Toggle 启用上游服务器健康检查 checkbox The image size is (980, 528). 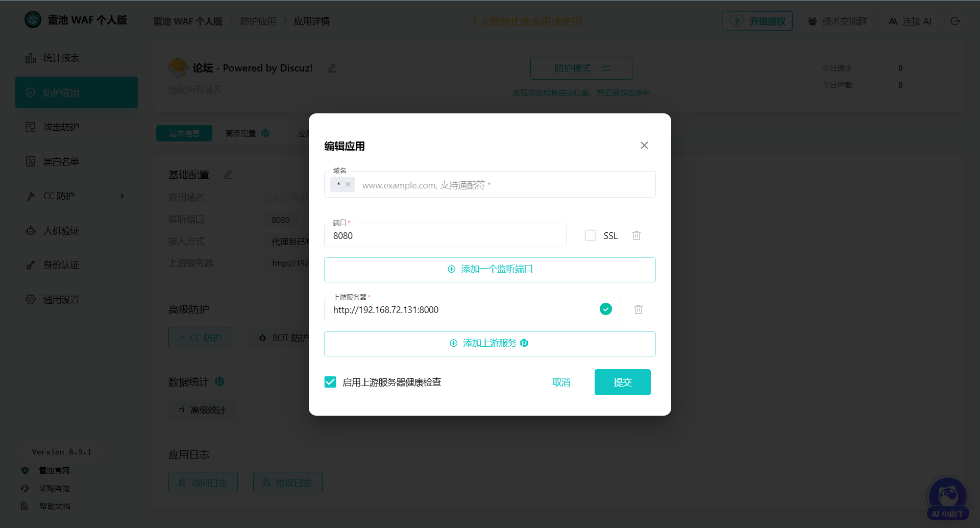[x=330, y=382]
